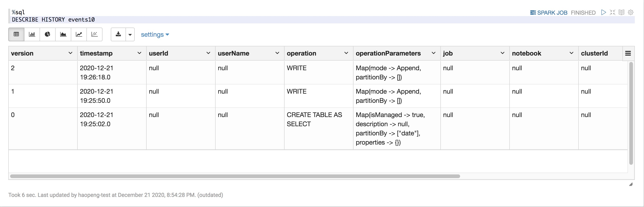This screenshot has width=644, height=207.
Task: Expand the download format dropdown arrow
Action: click(130, 34)
